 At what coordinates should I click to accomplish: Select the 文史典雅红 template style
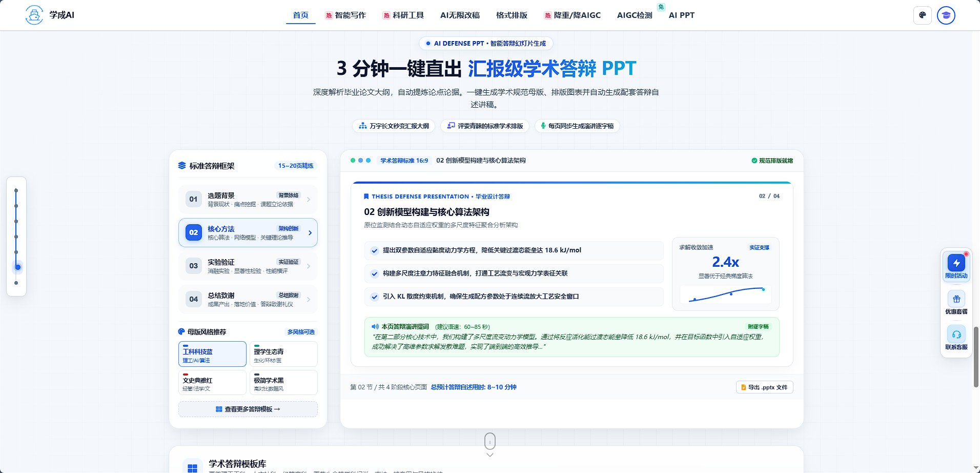pyautogui.click(x=212, y=382)
